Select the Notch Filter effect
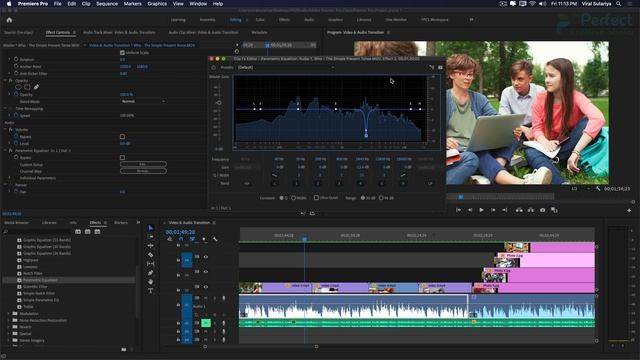 [33, 273]
